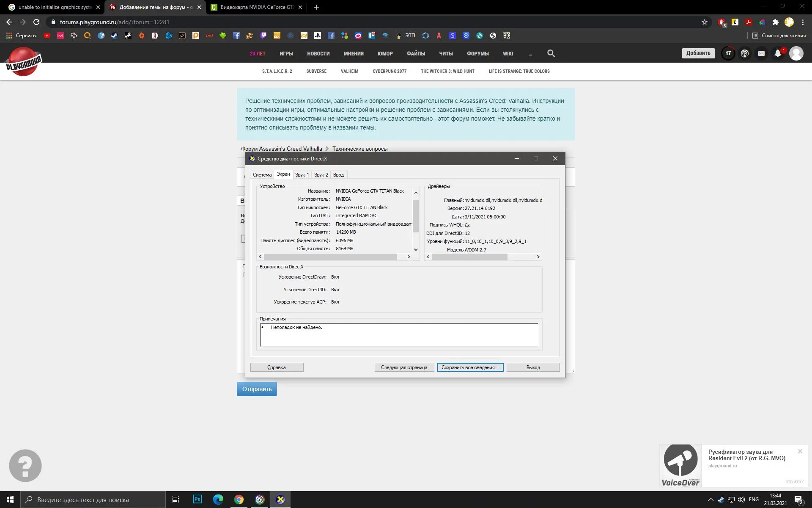Open the Ввод tab
The height and width of the screenshot is (508, 812).
tap(338, 175)
